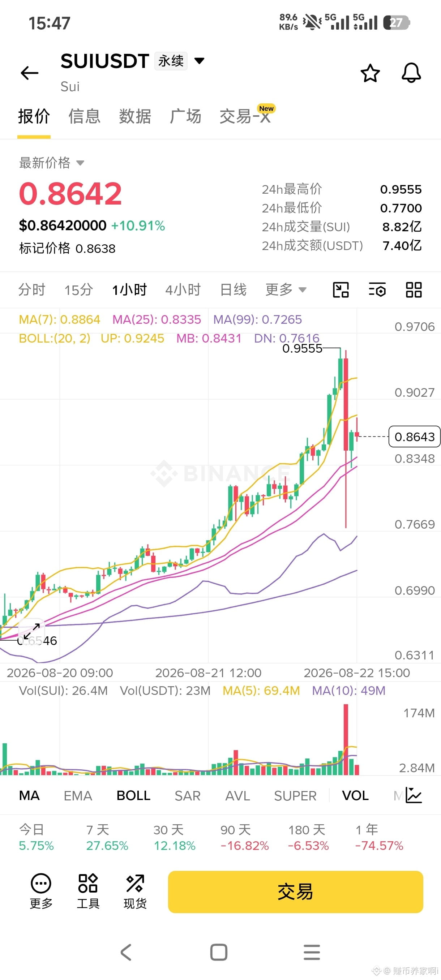
Task: Open the trading pair switcher arrow
Action: pos(200,60)
